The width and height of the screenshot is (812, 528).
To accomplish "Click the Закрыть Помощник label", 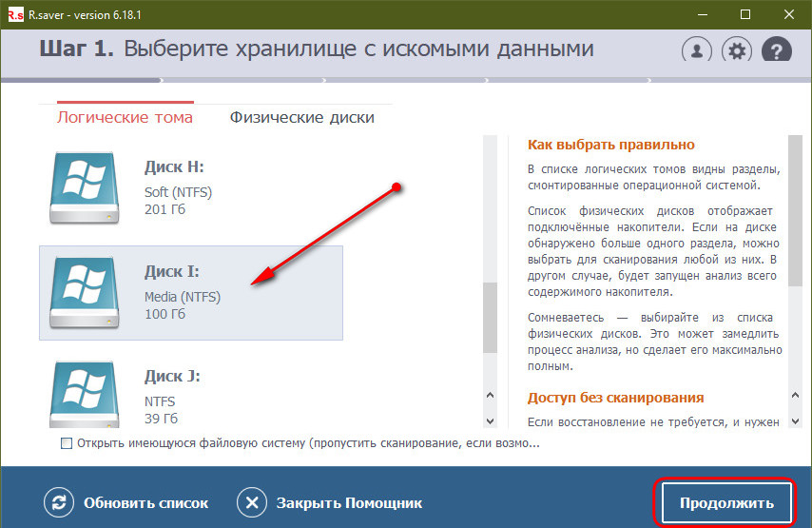I will pos(349,502).
